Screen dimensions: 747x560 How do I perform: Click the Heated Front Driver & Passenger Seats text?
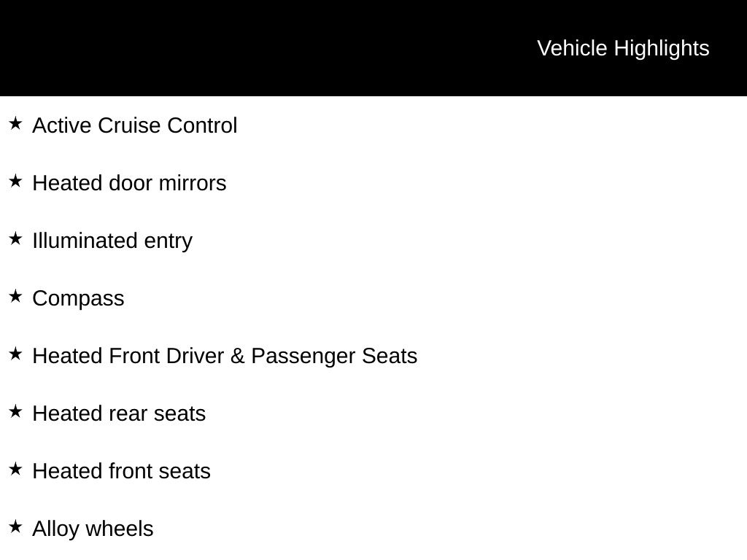click(225, 356)
